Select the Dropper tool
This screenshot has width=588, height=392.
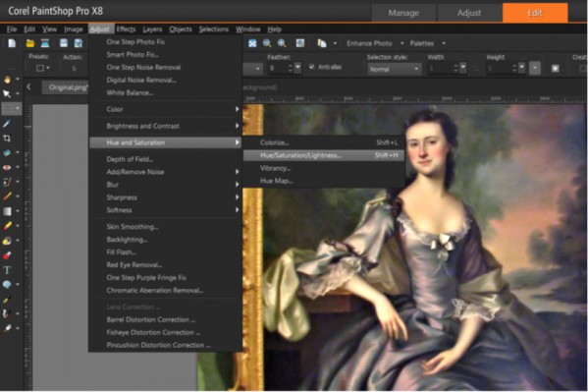tap(7, 124)
